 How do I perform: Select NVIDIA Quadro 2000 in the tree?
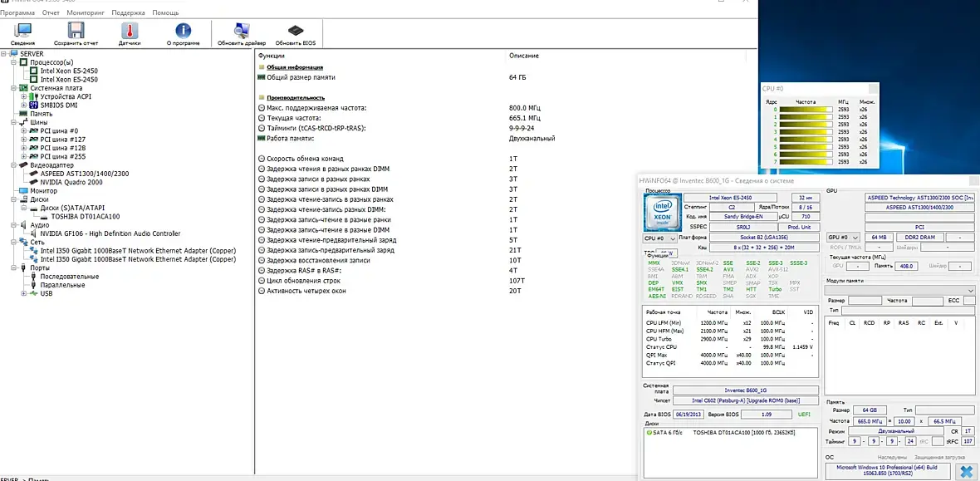[71, 182]
